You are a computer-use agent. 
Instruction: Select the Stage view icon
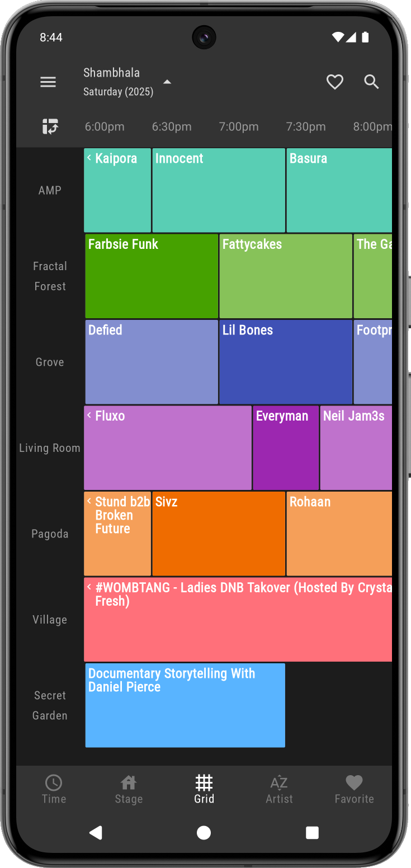[129, 789]
